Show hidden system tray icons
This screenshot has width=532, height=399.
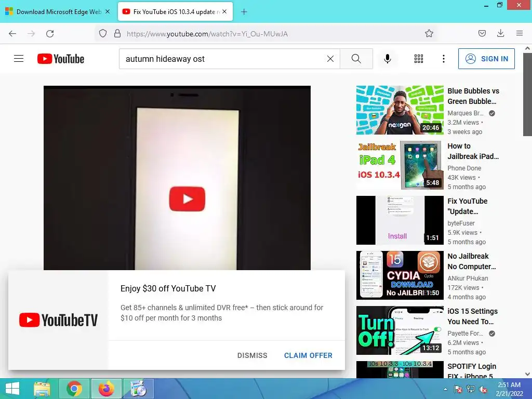pyautogui.click(x=445, y=389)
